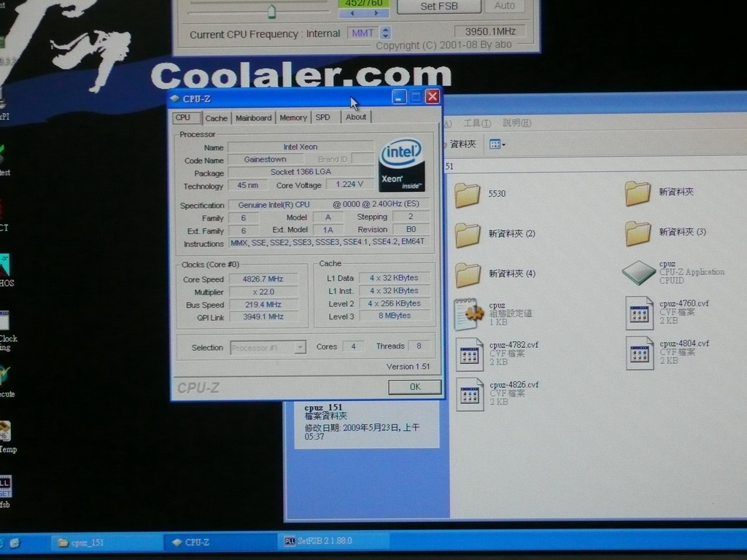The width and height of the screenshot is (747, 560).
Task: Click OK in the CPU-Z window
Action: tap(415, 387)
